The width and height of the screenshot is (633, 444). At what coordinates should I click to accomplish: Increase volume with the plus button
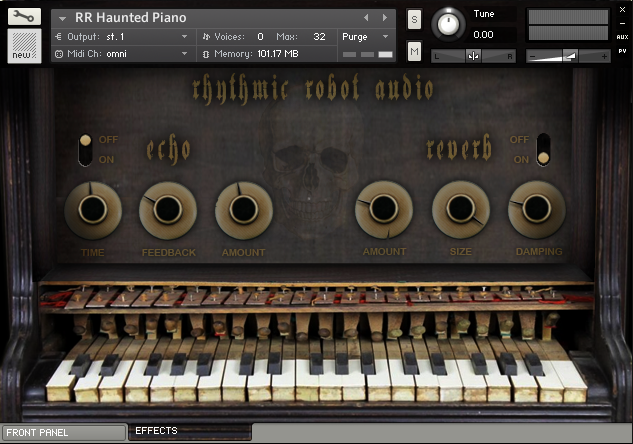click(x=604, y=57)
